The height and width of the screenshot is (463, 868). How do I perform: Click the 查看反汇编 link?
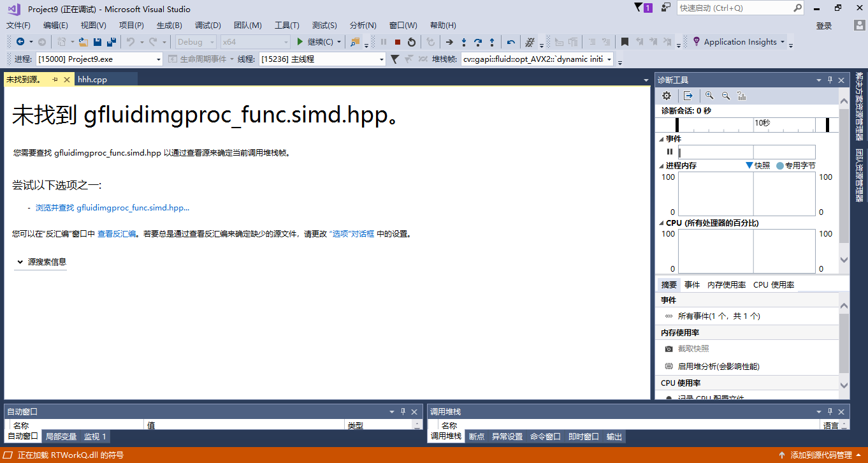pyautogui.click(x=117, y=234)
